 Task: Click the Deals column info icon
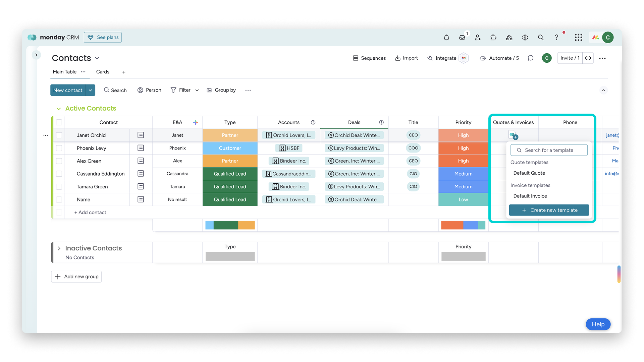(381, 122)
